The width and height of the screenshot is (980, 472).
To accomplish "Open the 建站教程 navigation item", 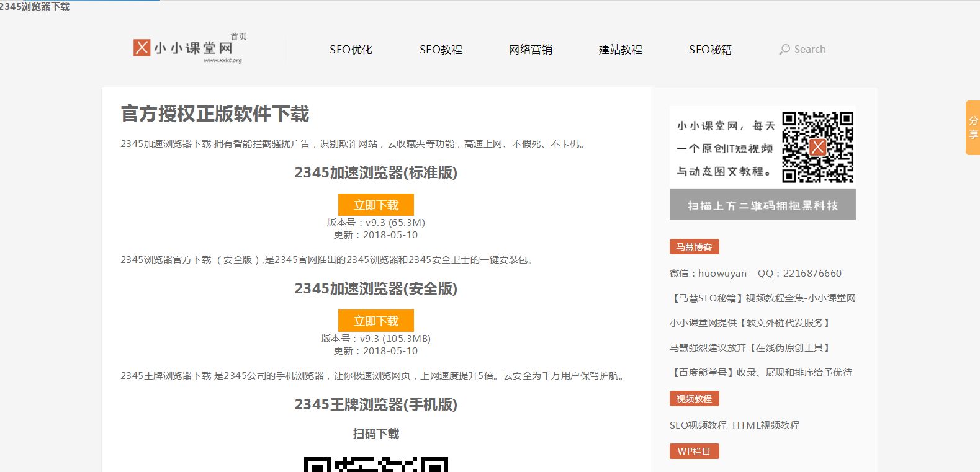I will (621, 50).
